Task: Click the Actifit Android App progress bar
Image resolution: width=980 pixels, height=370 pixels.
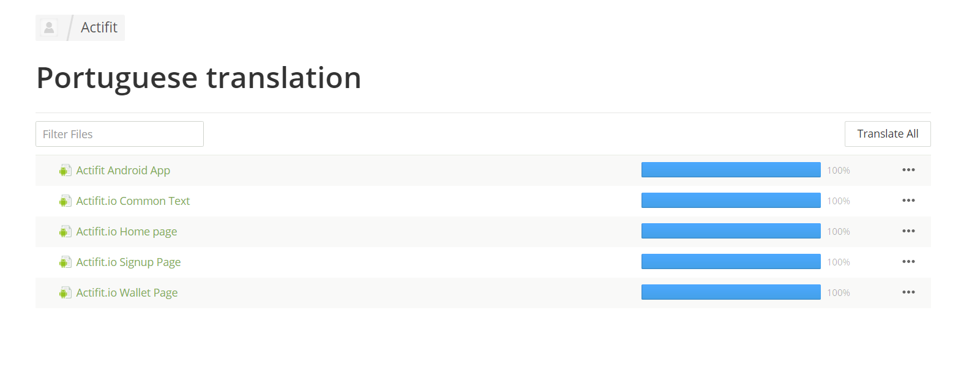Action: tap(731, 170)
